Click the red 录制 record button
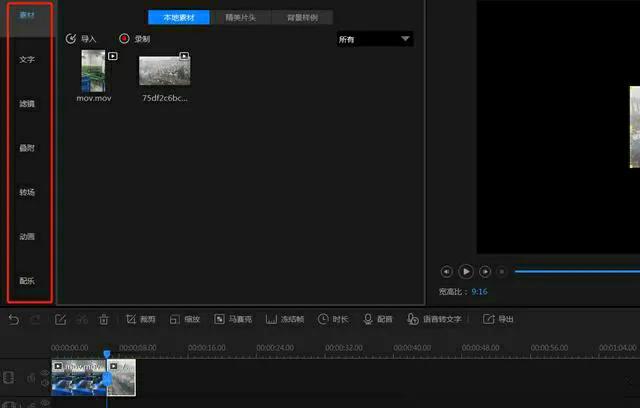 coord(135,39)
